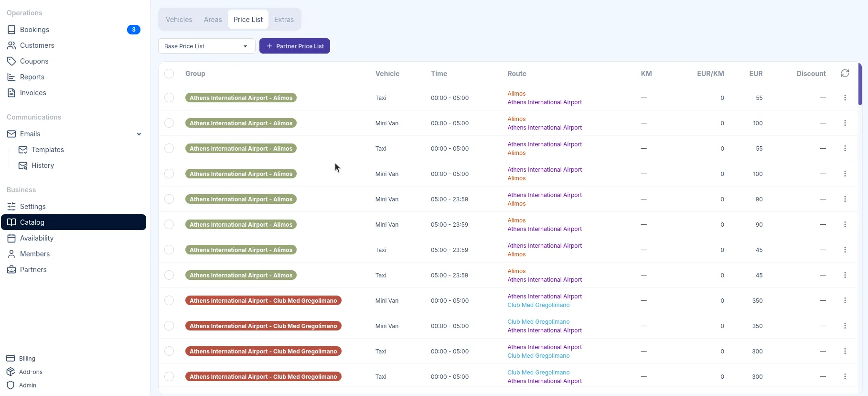The width and height of the screenshot is (868, 396).
Task: Open Availability calendar icon
Action: point(11,238)
